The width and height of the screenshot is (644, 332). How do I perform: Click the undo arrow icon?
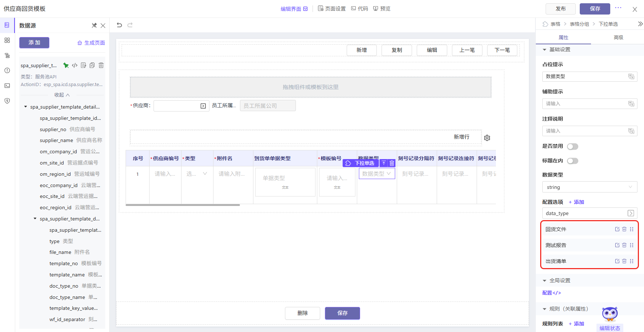pyautogui.click(x=119, y=25)
